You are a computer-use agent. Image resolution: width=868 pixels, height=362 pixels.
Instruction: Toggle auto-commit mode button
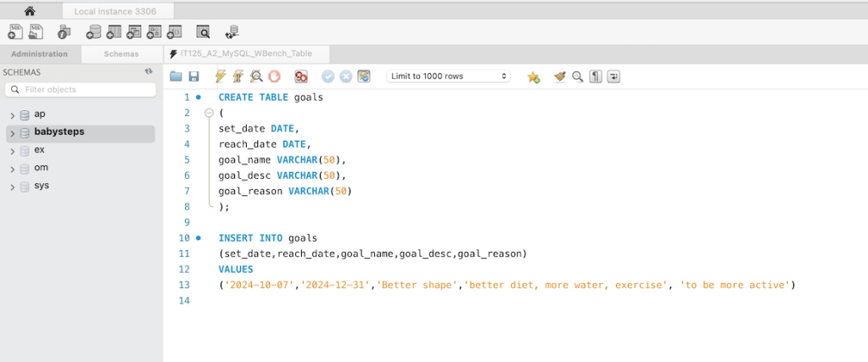[364, 76]
